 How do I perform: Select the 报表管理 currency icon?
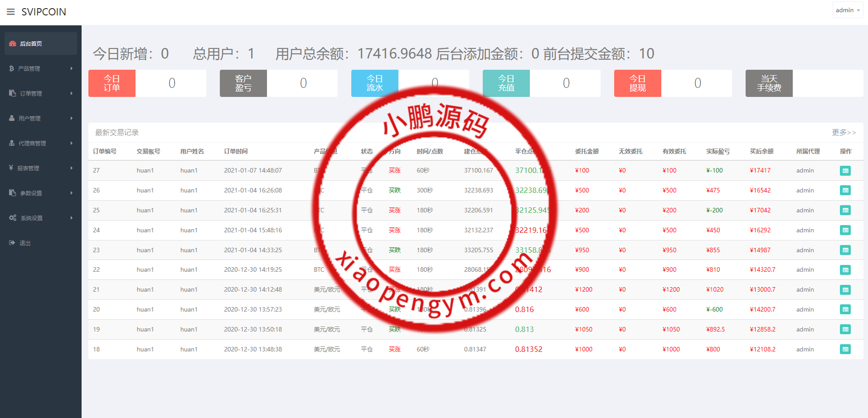click(12, 168)
